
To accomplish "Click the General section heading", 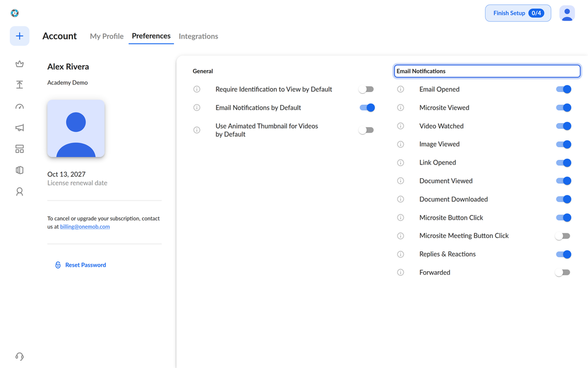I will click(203, 71).
